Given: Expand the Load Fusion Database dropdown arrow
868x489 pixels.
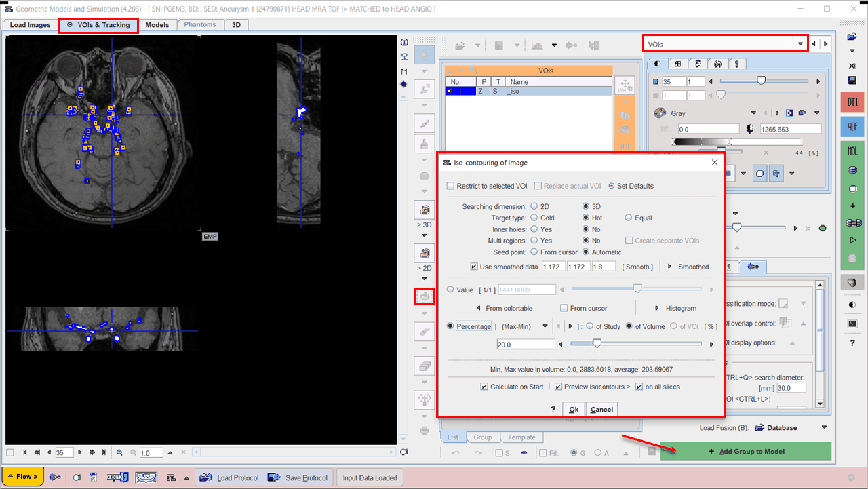Looking at the screenshot, I should 825,427.
